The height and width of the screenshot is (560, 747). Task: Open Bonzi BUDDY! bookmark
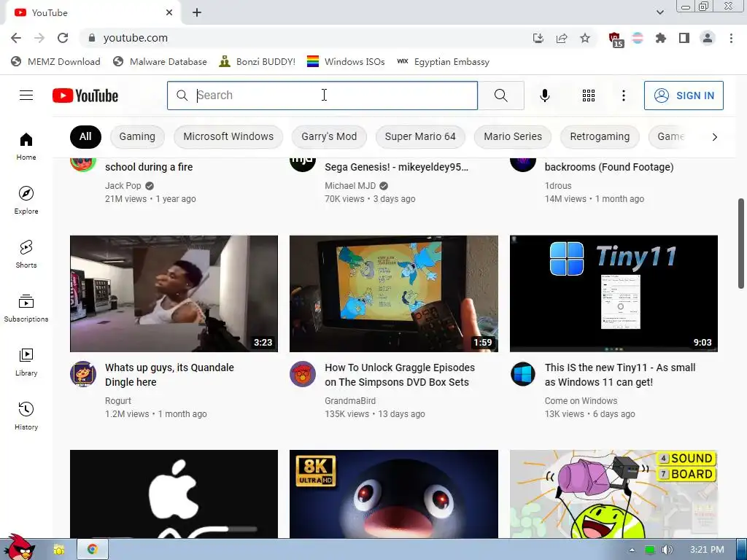[x=258, y=61]
